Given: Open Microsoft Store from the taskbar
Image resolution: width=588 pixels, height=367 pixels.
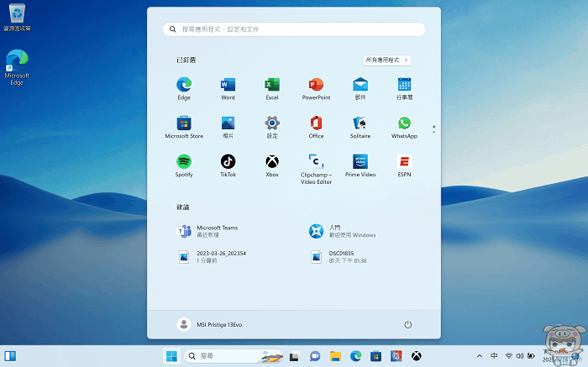Looking at the screenshot, I should [375, 356].
